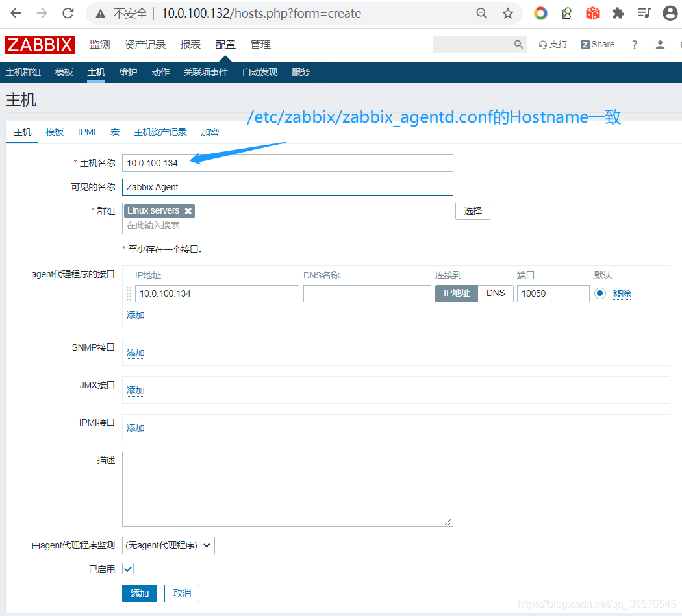Open the help question mark

[635, 44]
